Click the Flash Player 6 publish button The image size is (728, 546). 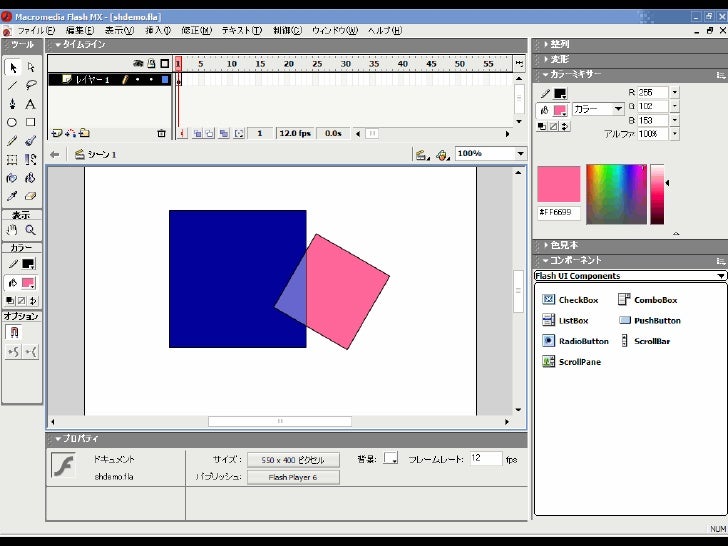point(293,477)
